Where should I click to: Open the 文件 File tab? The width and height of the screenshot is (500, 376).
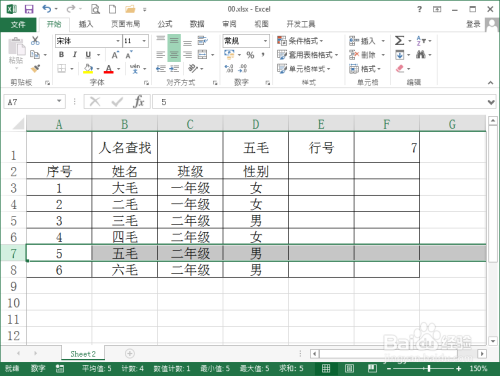[18, 24]
